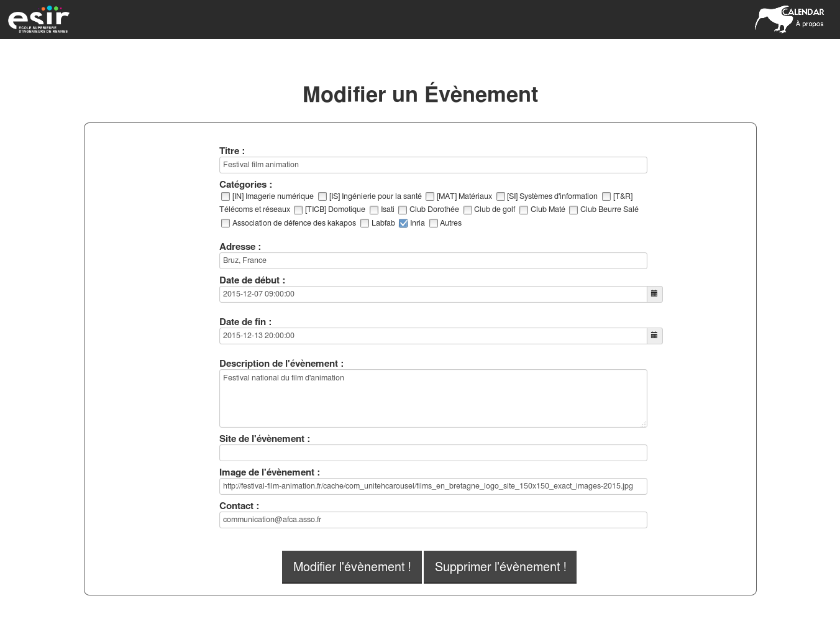The height and width of the screenshot is (634, 840).
Task: Check the Labfab category checkbox
Action: [365, 223]
